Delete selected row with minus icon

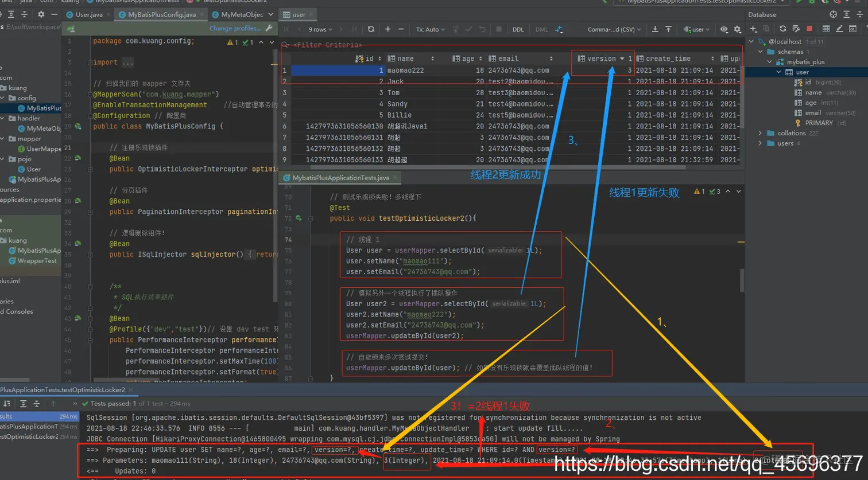pyautogui.click(x=401, y=29)
